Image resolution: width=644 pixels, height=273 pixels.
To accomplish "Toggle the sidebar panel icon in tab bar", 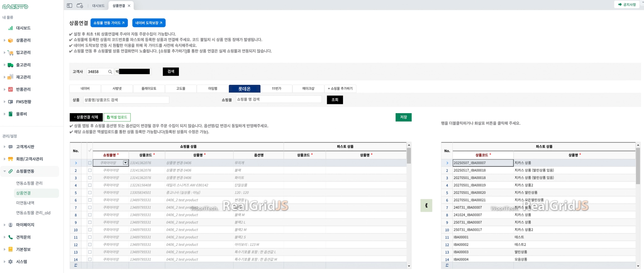I will (x=69, y=6).
